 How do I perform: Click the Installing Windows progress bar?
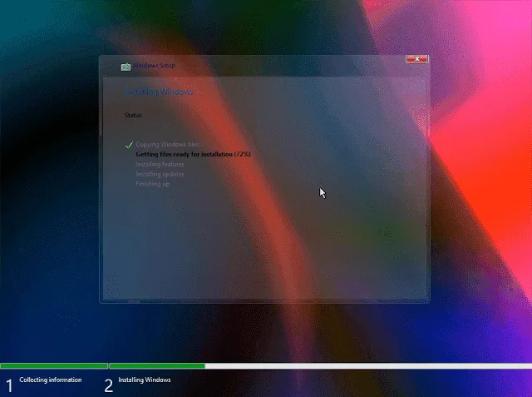[x=320, y=365]
